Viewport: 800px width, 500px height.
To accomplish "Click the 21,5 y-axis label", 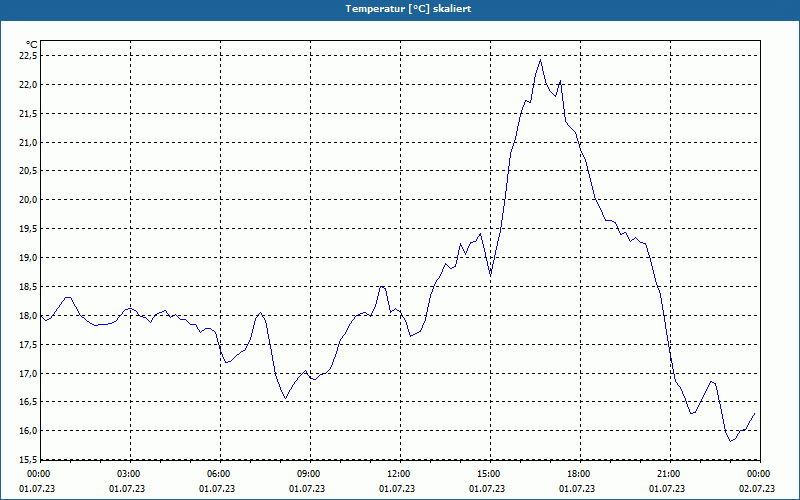I will click(x=29, y=113).
